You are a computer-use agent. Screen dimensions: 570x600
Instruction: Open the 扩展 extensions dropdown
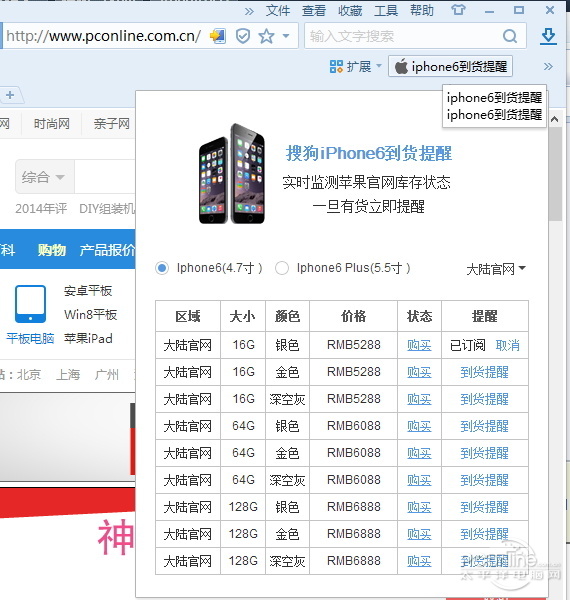click(355, 67)
